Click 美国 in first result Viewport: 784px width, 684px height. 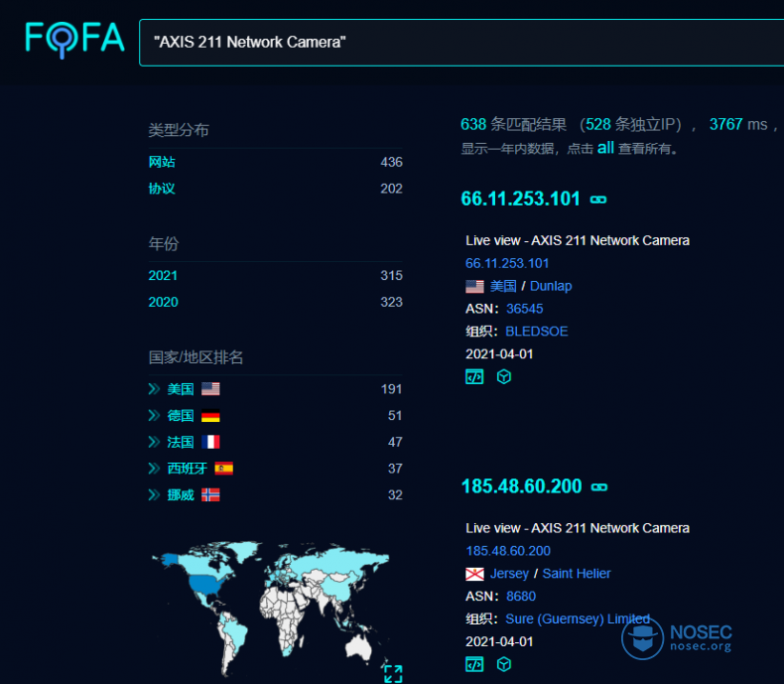point(503,286)
